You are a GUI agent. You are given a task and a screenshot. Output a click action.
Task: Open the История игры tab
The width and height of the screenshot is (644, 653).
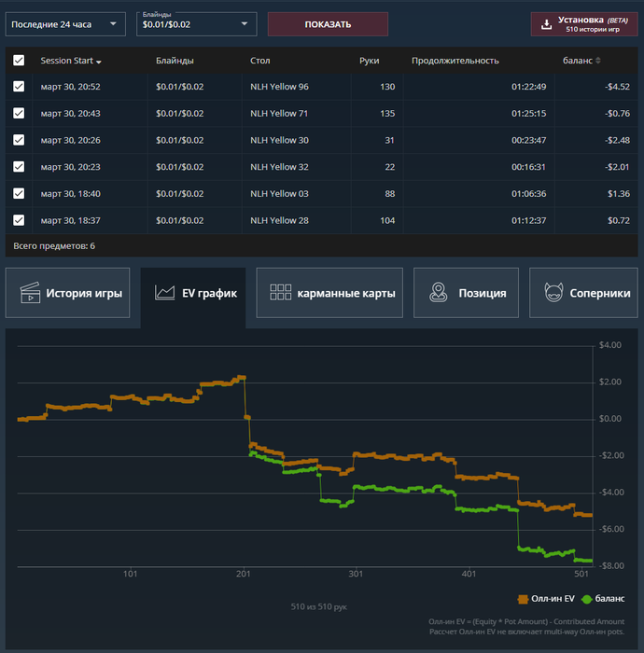(67, 293)
